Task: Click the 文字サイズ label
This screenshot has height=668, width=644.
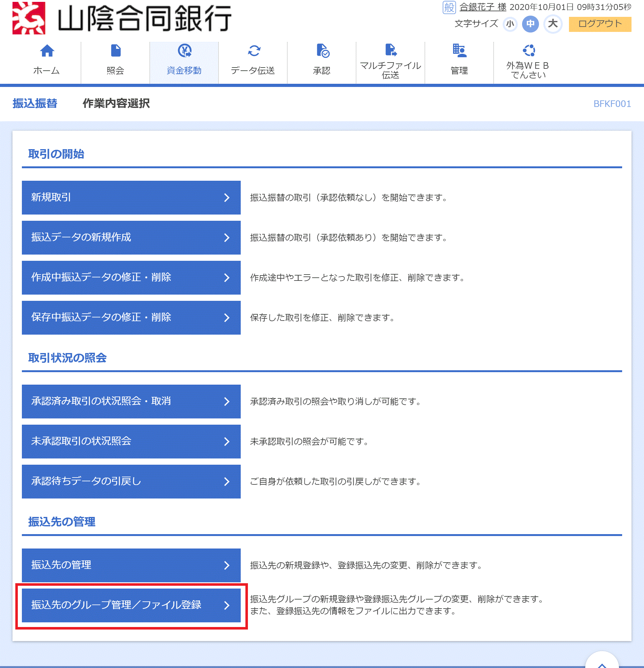Action: 476,24
